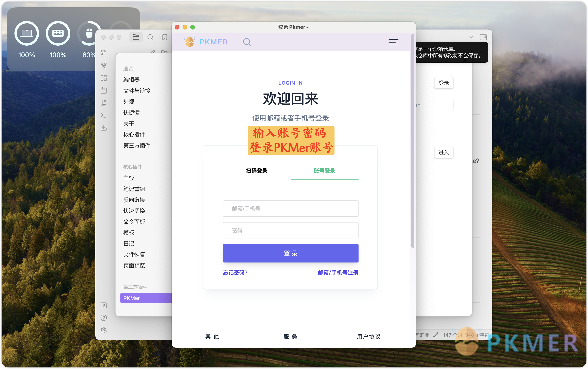Expand the tab dropdown chevron in Obsidian
The height and width of the screenshot is (369, 588).
tap(471, 37)
